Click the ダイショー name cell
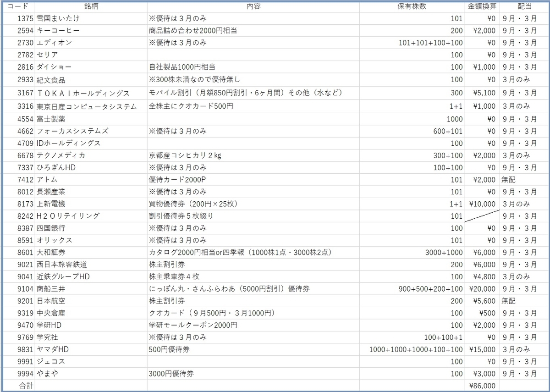 coord(91,67)
